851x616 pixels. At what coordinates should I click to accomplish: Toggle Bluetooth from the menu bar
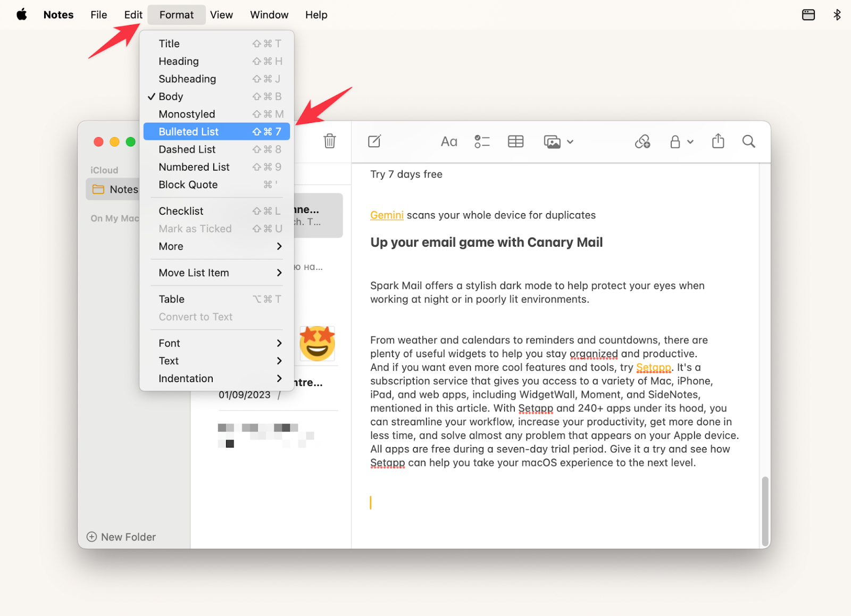836,14
